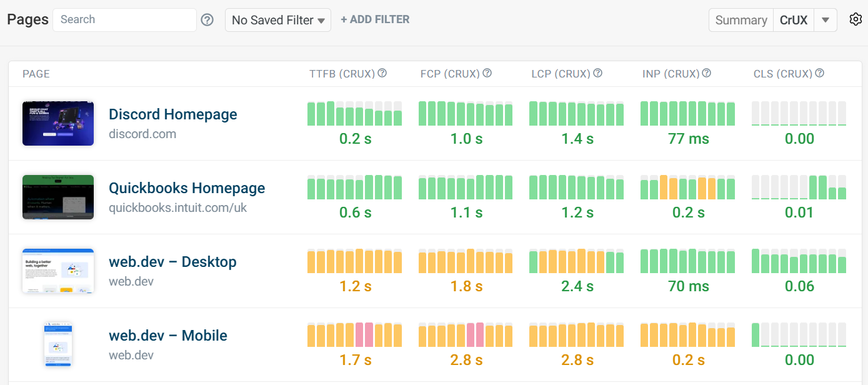
Task: Click the help icon beside the search box
Action: pos(207,19)
